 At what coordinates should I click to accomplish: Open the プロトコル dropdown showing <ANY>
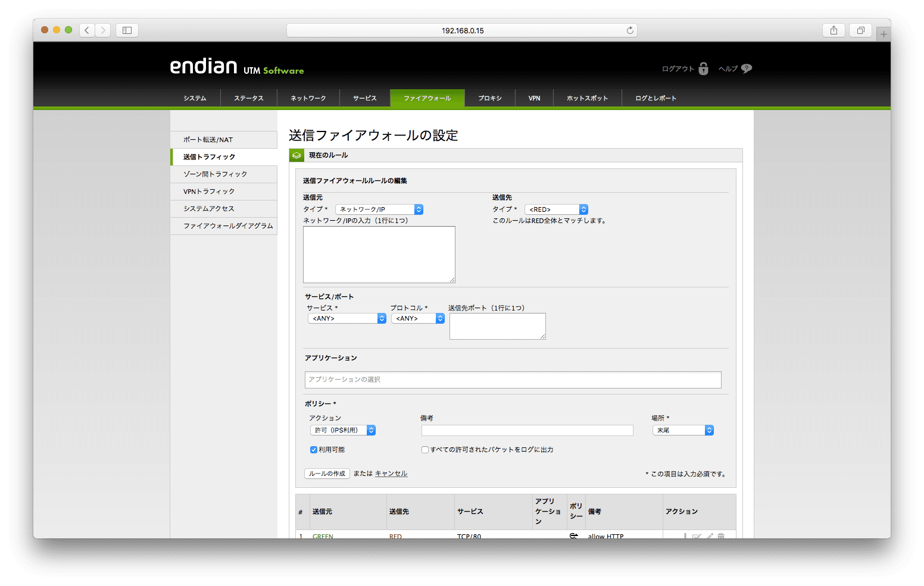[418, 318]
